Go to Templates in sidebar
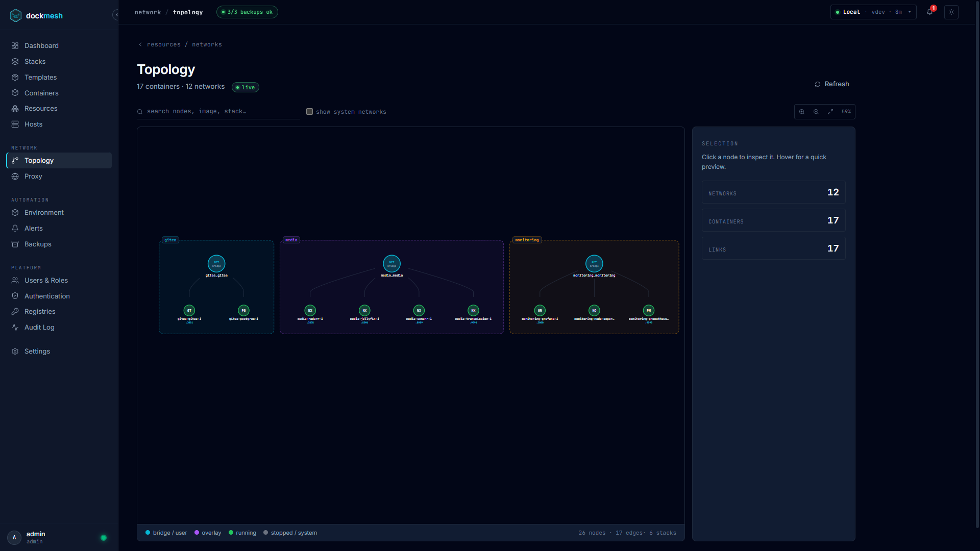Screen dimensions: 980x551 coord(59,77)
